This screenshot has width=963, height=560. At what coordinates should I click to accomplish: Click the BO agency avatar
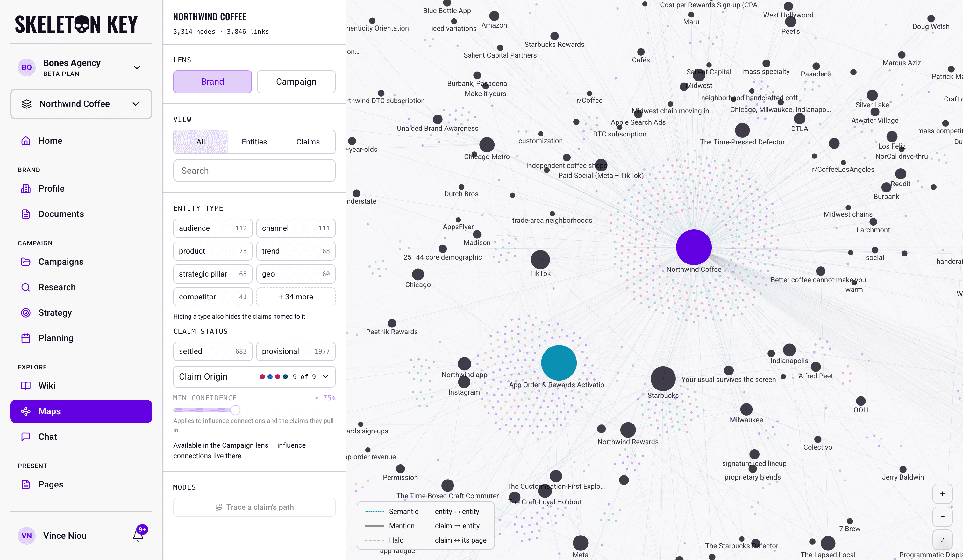coord(27,67)
